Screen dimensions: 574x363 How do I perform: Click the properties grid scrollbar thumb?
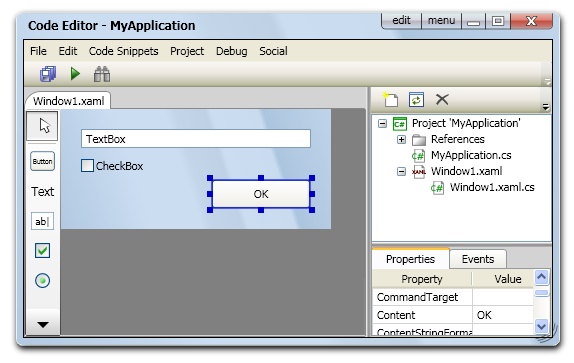tap(541, 293)
